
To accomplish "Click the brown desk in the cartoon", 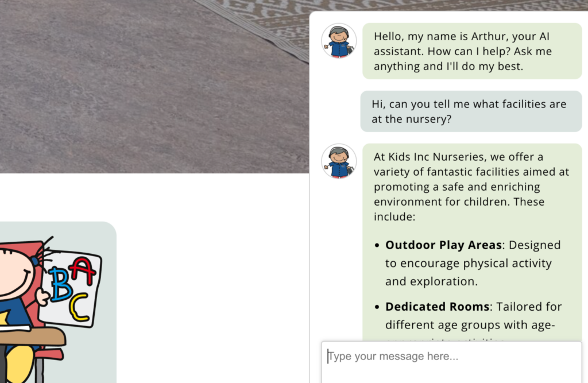I will pos(32,336).
